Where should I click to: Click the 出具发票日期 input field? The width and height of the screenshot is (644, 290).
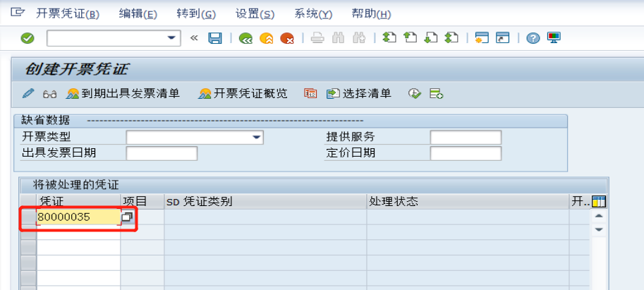click(x=162, y=153)
